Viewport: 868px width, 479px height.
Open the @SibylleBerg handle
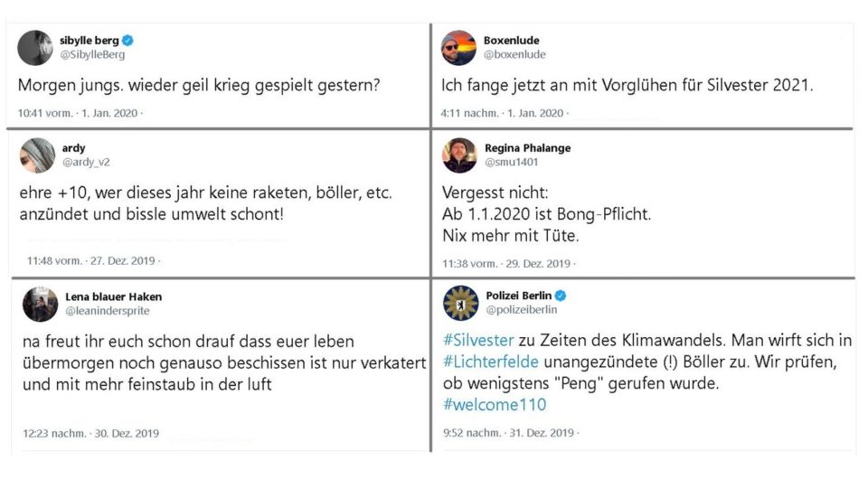click(x=92, y=55)
